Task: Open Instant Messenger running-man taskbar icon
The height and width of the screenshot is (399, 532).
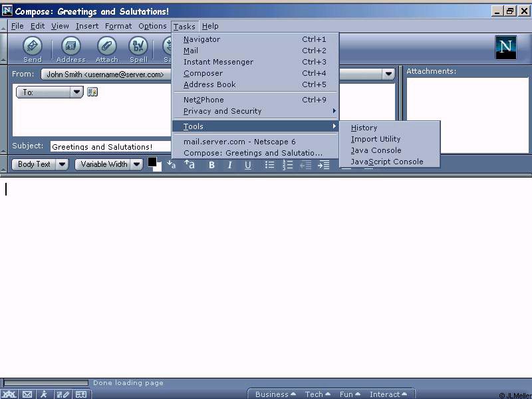Action: (x=44, y=394)
